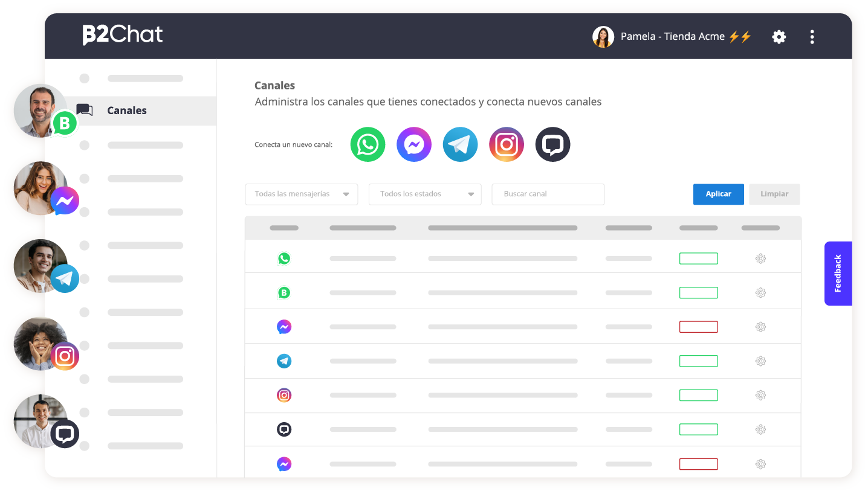This screenshot has width=868, height=494.
Task: Select the WhatsApp icon in the channel table
Action: pyautogui.click(x=284, y=258)
